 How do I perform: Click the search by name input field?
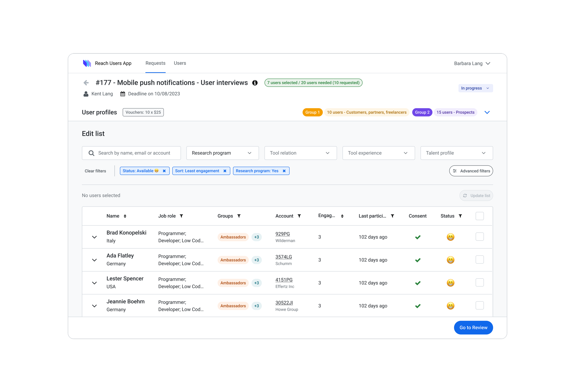point(134,153)
